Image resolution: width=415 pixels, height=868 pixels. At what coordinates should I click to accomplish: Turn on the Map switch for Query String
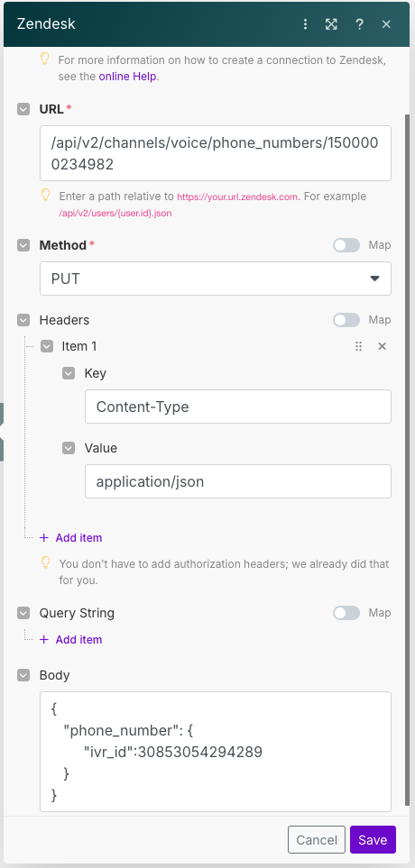point(346,613)
